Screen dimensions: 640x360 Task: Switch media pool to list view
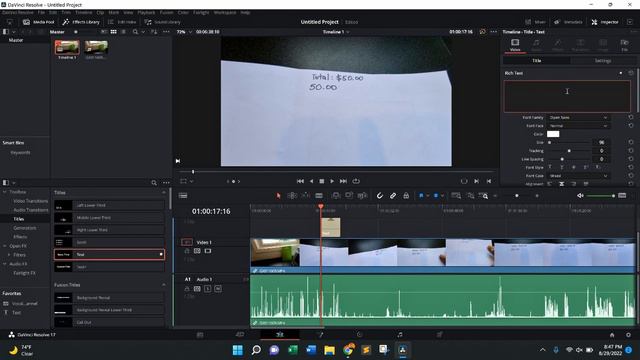123,32
